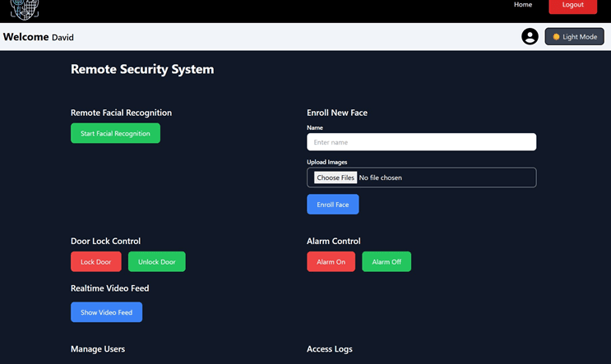The width and height of the screenshot is (611, 364).
Task: Click the red Logout button
Action: [x=573, y=7]
